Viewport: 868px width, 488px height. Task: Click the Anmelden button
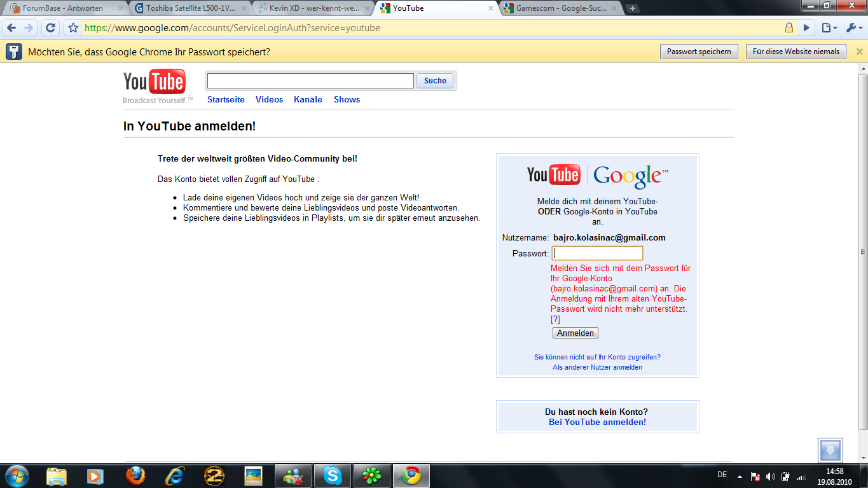click(575, 333)
